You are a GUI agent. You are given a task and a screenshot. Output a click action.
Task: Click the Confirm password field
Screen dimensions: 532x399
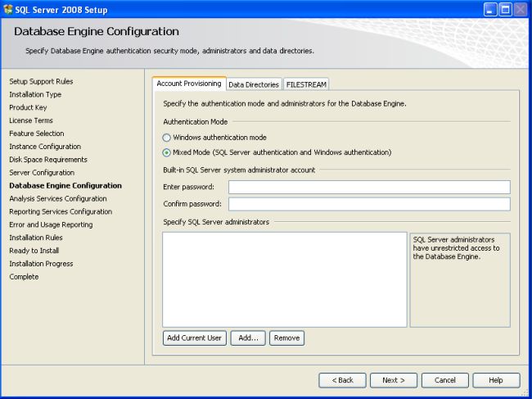369,204
